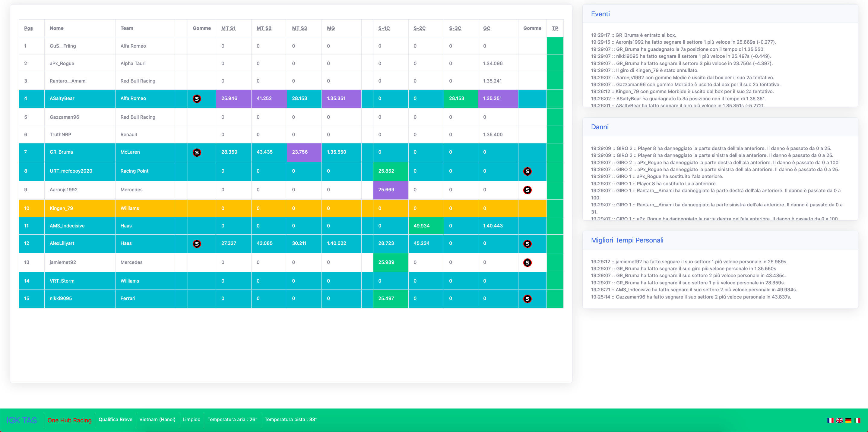Switch language with the German flag
The image size is (868, 432).
pos(848,420)
